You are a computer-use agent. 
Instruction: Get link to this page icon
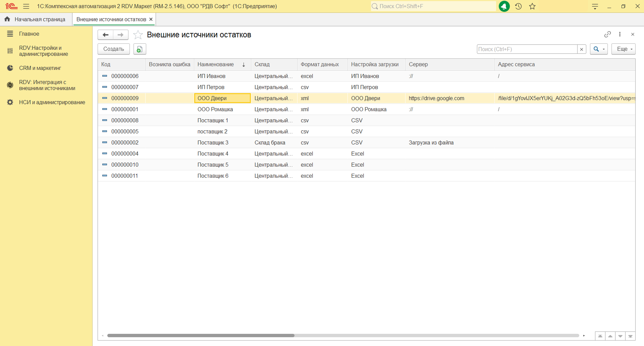tap(607, 34)
